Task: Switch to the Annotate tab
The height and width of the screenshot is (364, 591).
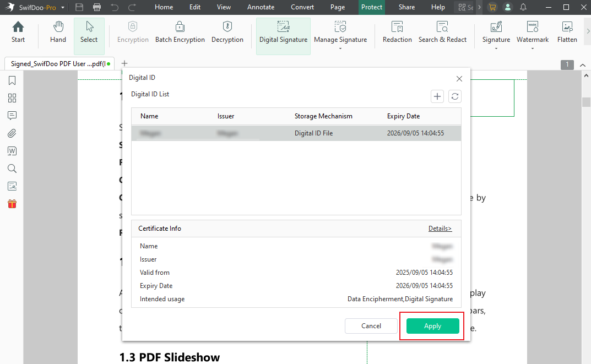Action: click(x=261, y=7)
